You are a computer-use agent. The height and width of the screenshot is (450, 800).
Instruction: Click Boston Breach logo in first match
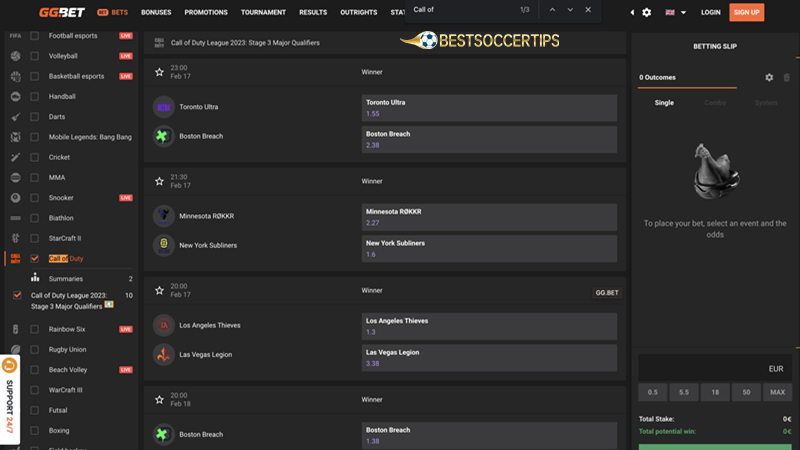164,136
